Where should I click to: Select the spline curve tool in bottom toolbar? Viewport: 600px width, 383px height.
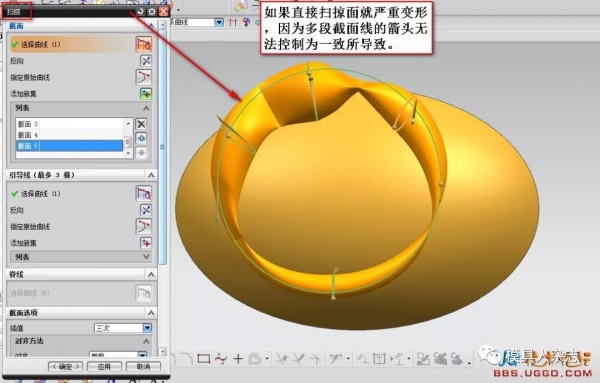point(221,359)
